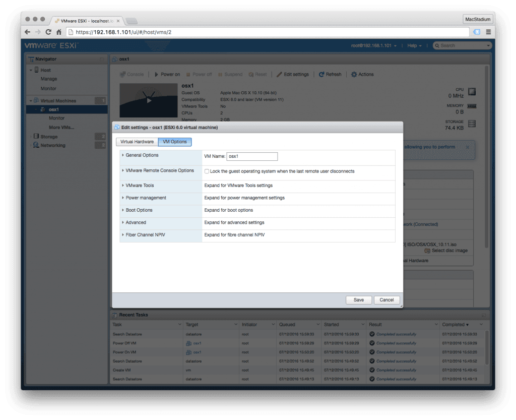The width and height of the screenshot is (516, 420).
Task: Open the Console for VM osx1
Action: point(132,74)
